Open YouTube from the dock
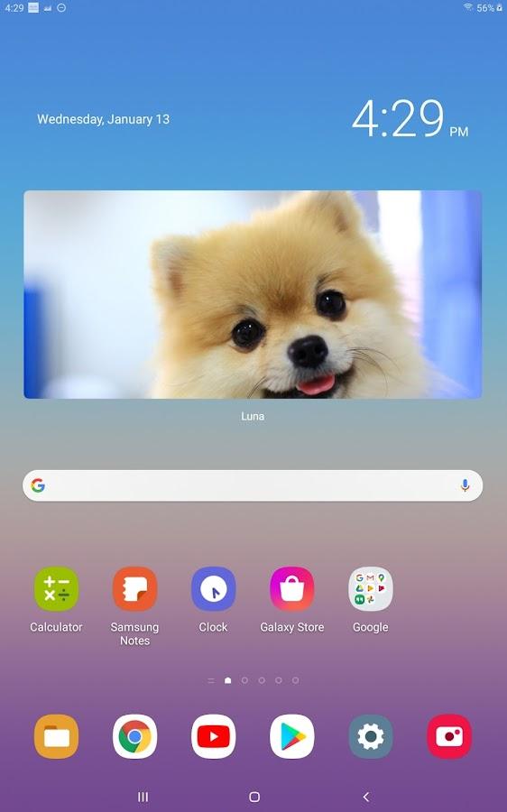Viewport: 507px width, 812px height. click(214, 736)
